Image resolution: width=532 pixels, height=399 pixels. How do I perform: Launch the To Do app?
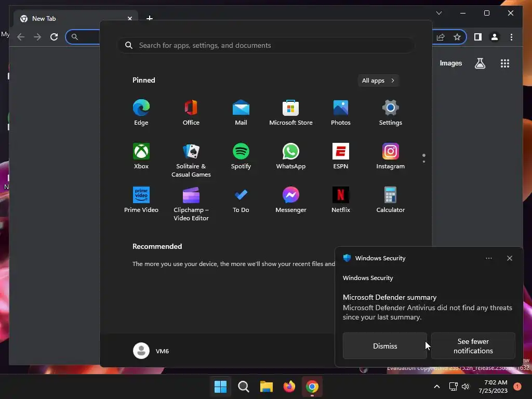241,200
